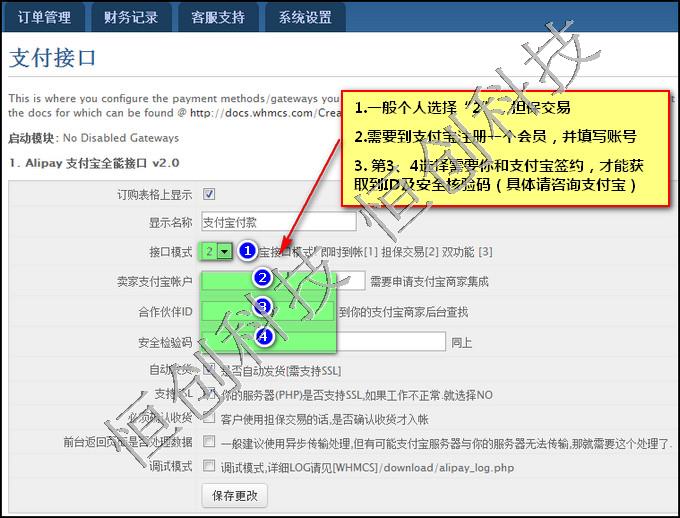Toggle the 支持SSL checkbox

tap(209, 393)
